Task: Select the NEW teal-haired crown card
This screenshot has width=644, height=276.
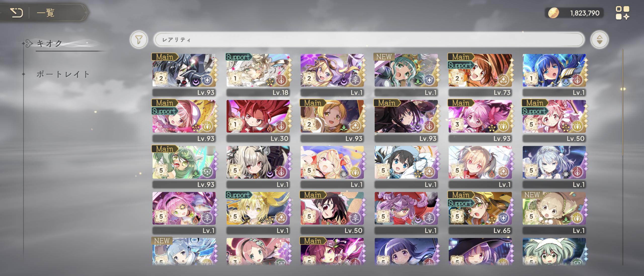Action: click(x=406, y=75)
